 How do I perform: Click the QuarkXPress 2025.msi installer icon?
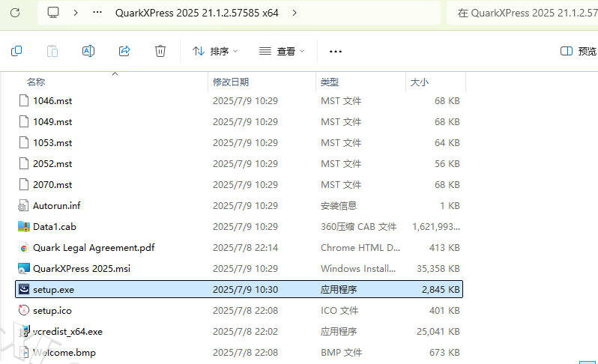click(24, 268)
